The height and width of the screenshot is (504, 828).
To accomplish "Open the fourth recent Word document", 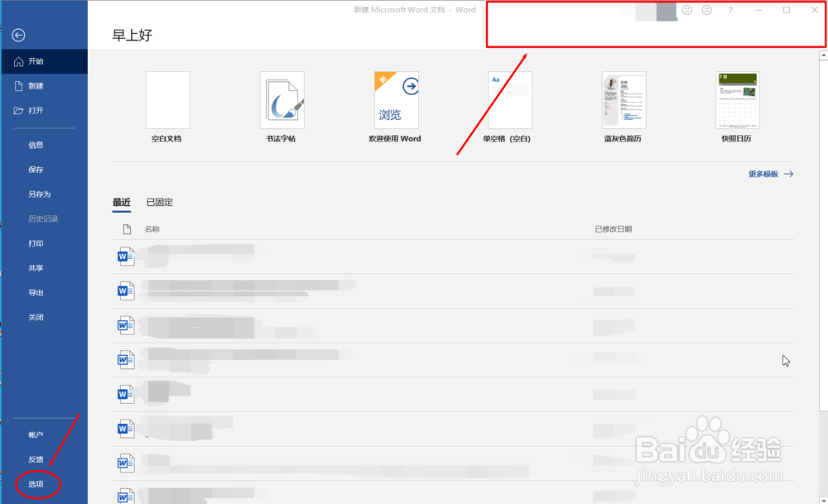I will pos(453,360).
